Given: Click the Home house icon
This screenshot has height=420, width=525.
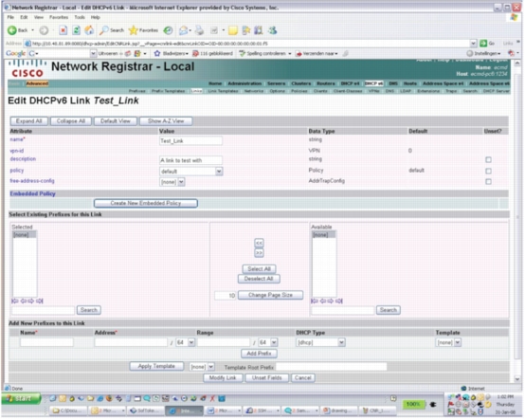Looking at the screenshot, I should pyautogui.click(x=89, y=30).
